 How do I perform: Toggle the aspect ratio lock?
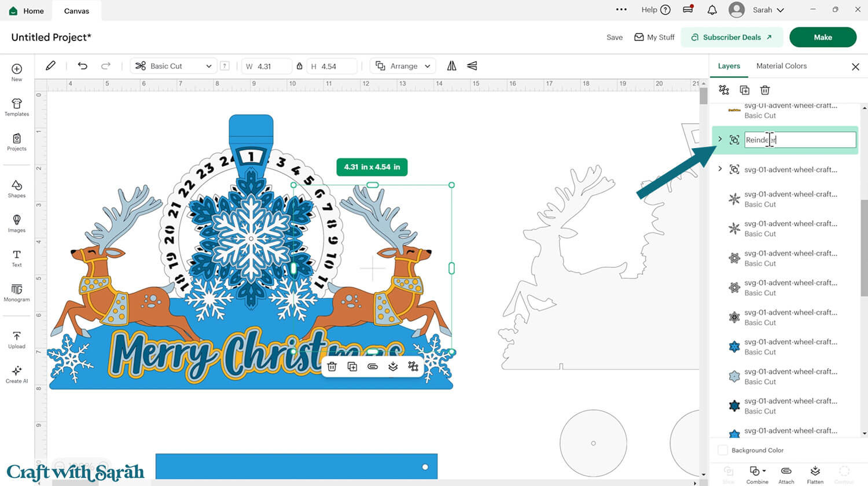coord(299,66)
